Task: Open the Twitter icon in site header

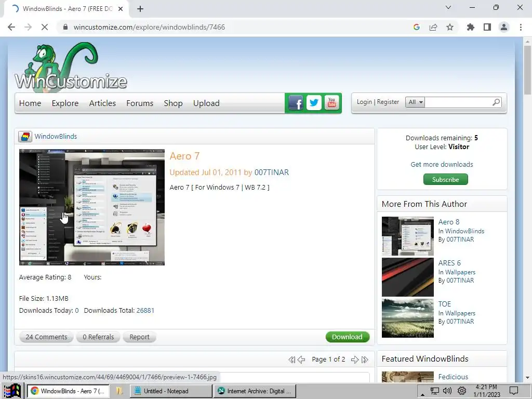Action: click(314, 102)
